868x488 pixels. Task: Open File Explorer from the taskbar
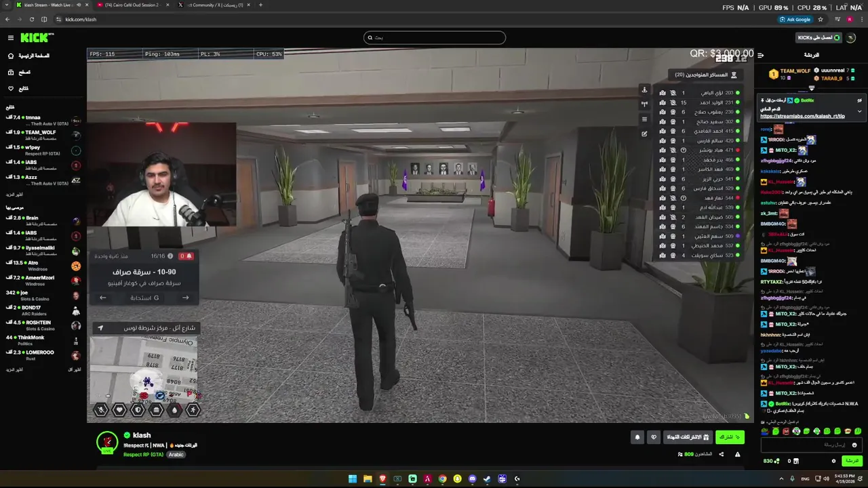[368, 479]
